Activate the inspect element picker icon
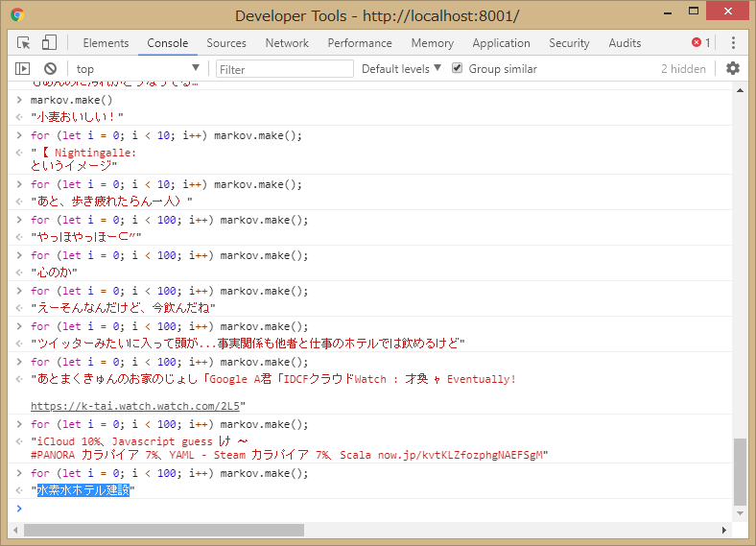Screen dimensions: 756x546 click(x=24, y=43)
